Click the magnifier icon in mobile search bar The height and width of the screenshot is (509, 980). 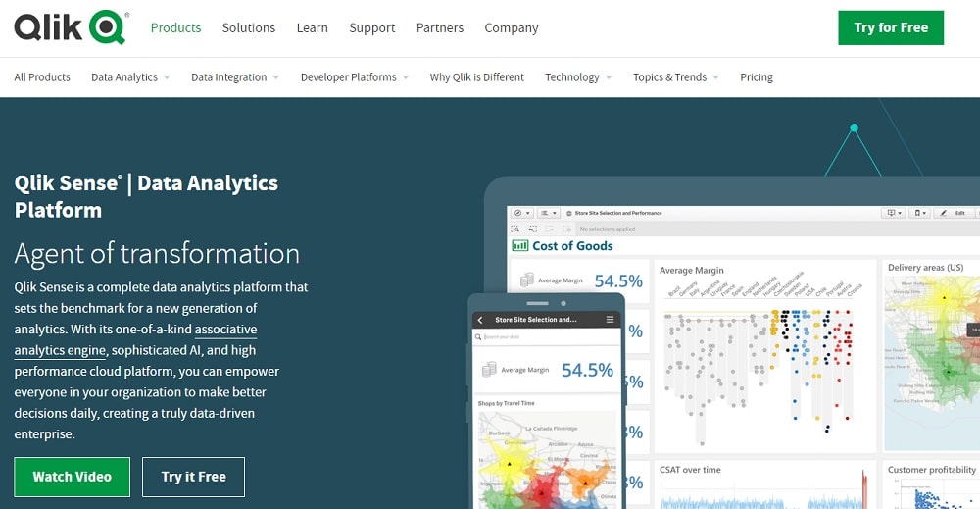tap(478, 337)
